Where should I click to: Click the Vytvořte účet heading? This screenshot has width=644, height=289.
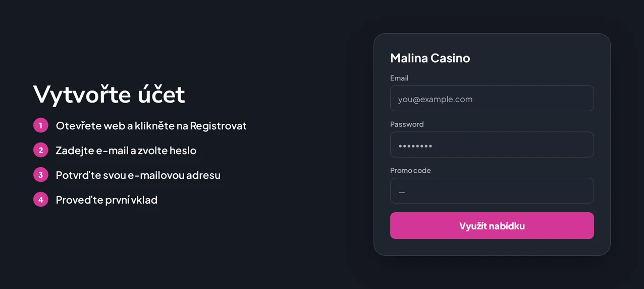coord(109,94)
